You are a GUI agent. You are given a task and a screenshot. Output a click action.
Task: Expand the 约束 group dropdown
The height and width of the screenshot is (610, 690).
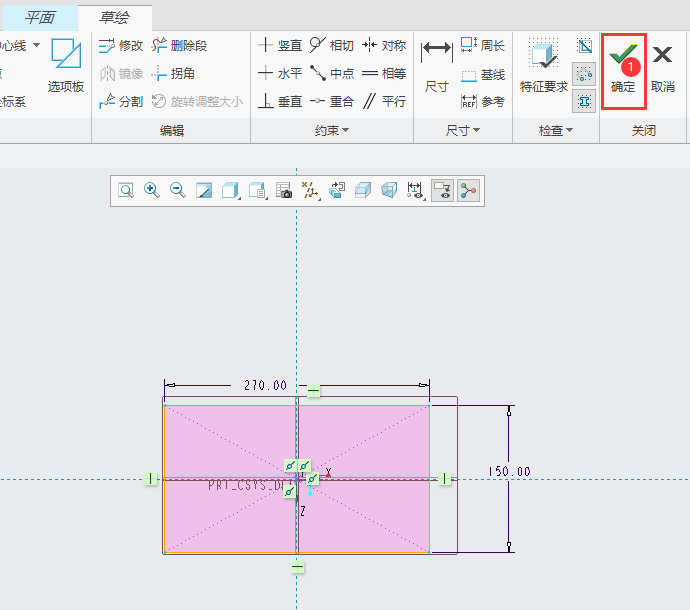[x=332, y=130]
